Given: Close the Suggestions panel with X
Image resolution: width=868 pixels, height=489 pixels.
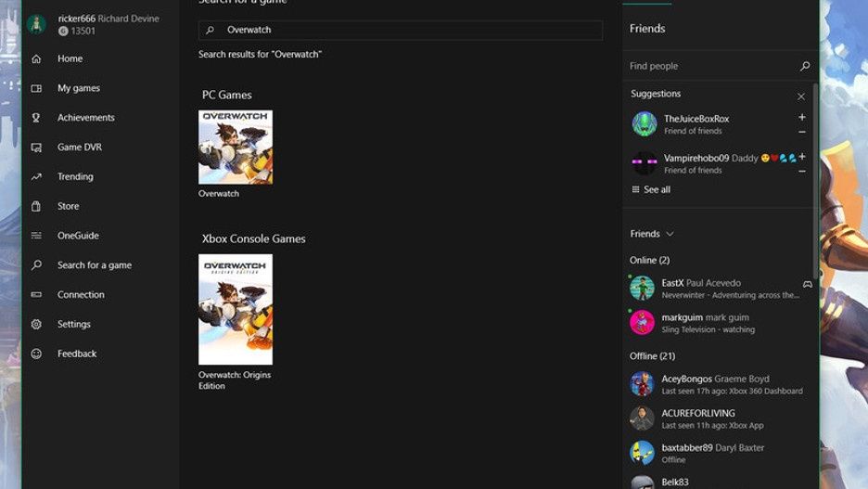Looking at the screenshot, I should click(801, 97).
